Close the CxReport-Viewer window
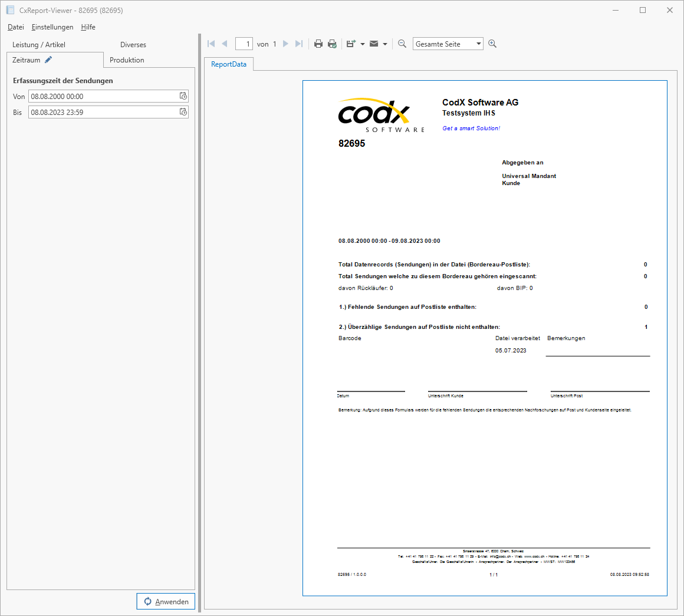 [x=670, y=10]
